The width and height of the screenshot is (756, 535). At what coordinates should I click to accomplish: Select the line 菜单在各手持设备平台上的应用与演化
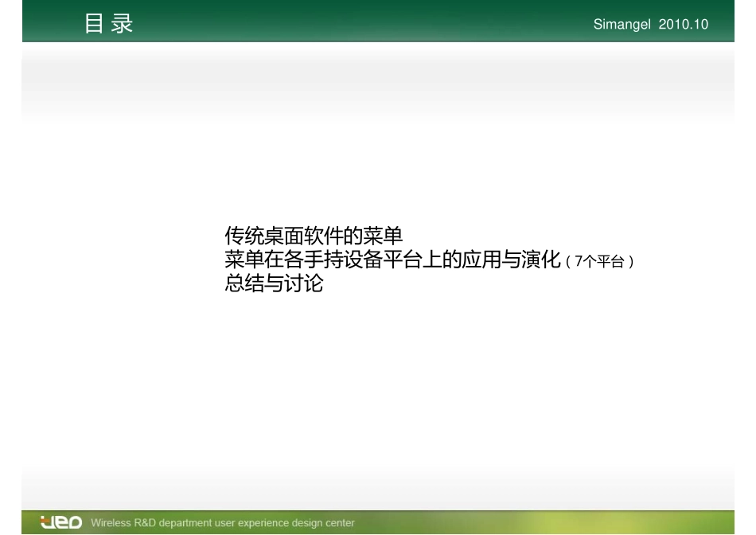pos(392,260)
